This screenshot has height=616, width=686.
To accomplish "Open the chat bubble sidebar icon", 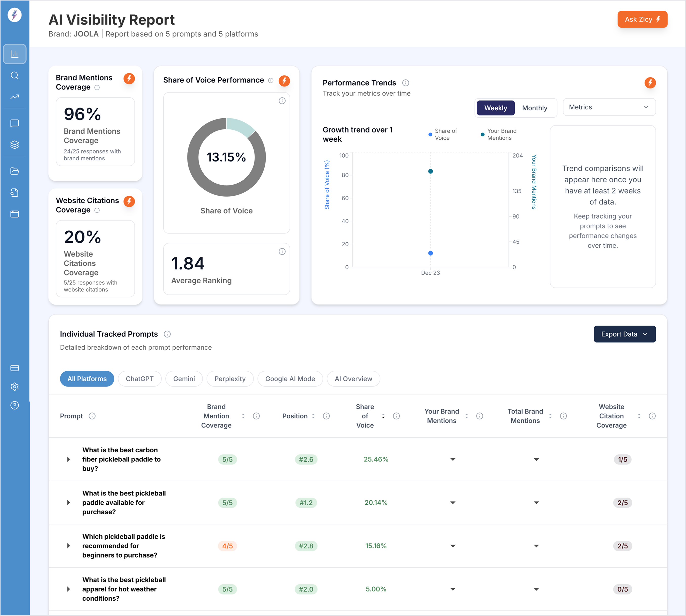I will pyautogui.click(x=15, y=123).
